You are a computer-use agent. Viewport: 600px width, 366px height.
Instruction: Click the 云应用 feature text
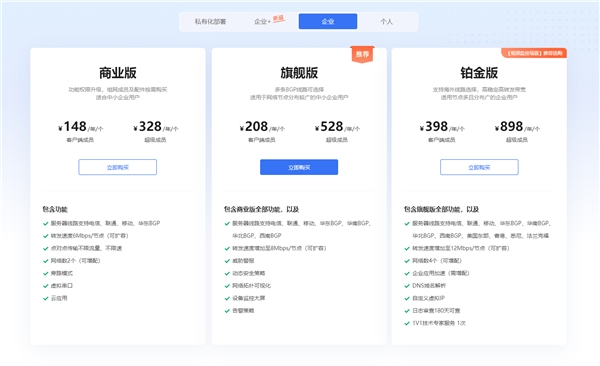[x=59, y=298]
